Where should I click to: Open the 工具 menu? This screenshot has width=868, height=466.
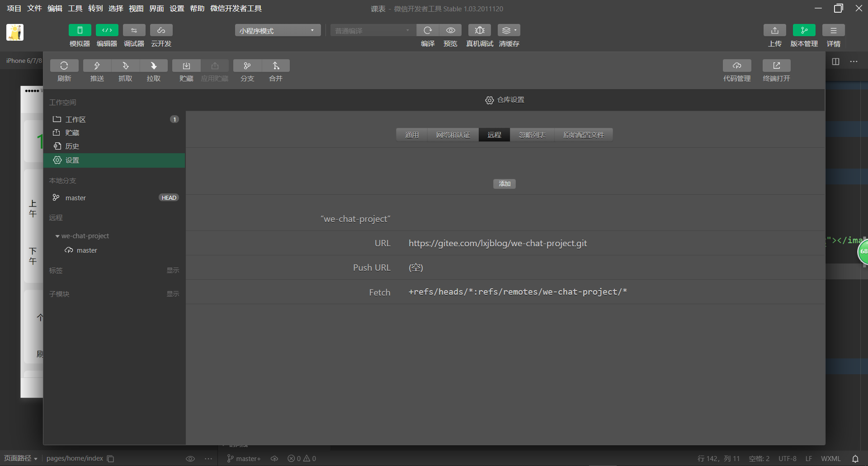click(x=75, y=9)
